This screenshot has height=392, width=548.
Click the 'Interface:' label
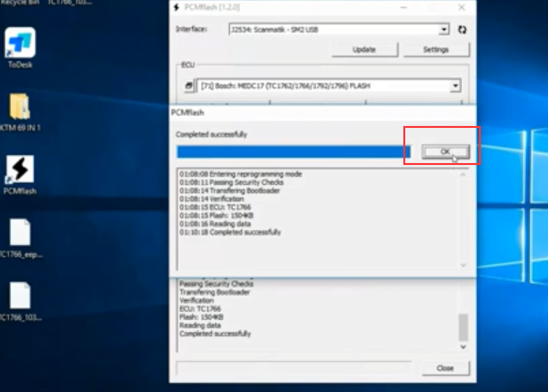coord(191,29)
